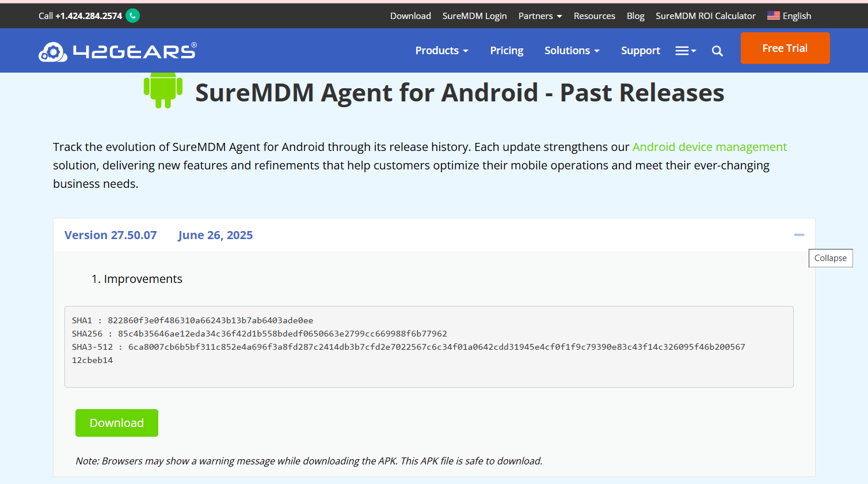Open the Download link in top bar

pos(410,16)
